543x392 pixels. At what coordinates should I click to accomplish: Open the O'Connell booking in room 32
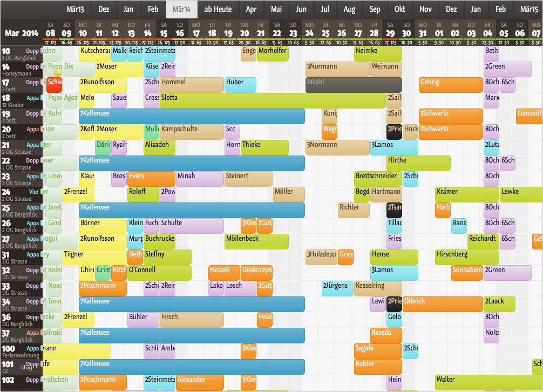click(159, 273)
